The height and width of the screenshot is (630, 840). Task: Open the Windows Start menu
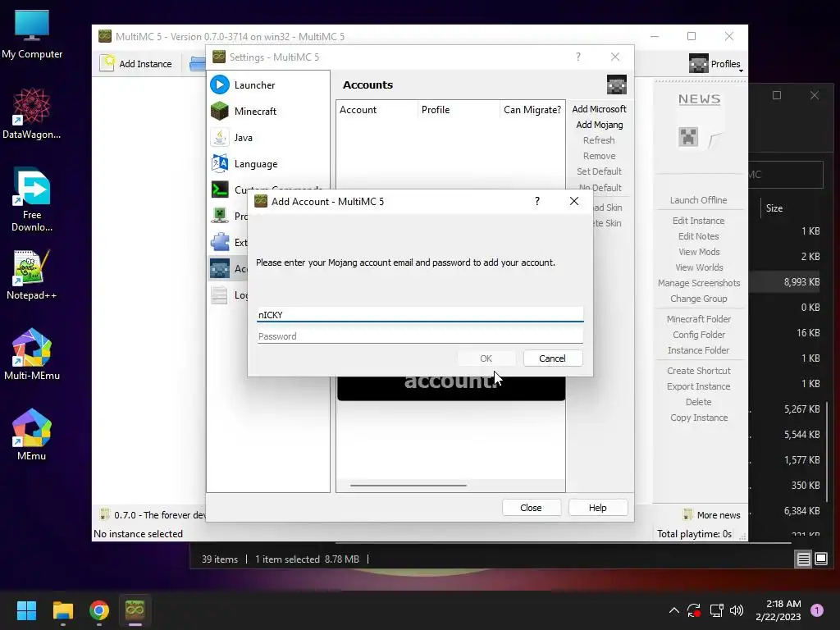pos(26,610)
